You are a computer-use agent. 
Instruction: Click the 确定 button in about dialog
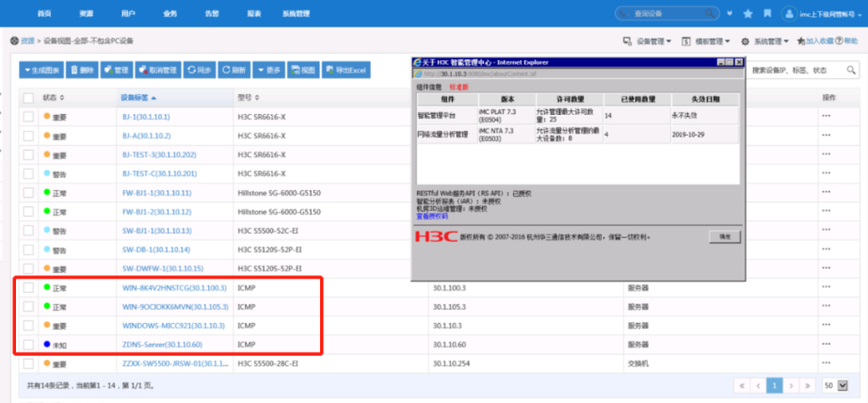coord(725,237)
